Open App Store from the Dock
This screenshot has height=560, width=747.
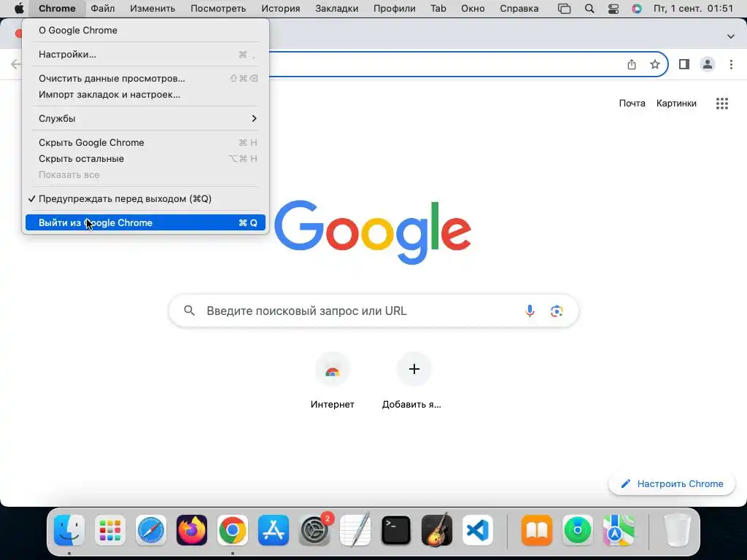pyautogui.click(x=274, y=530)
